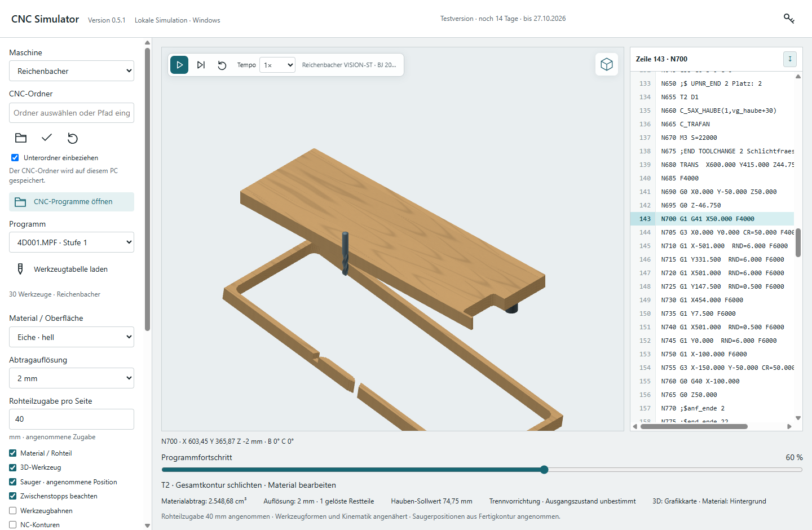
Task: Reset the CNC folder with the undo icon
Action: tap(73, 138)
